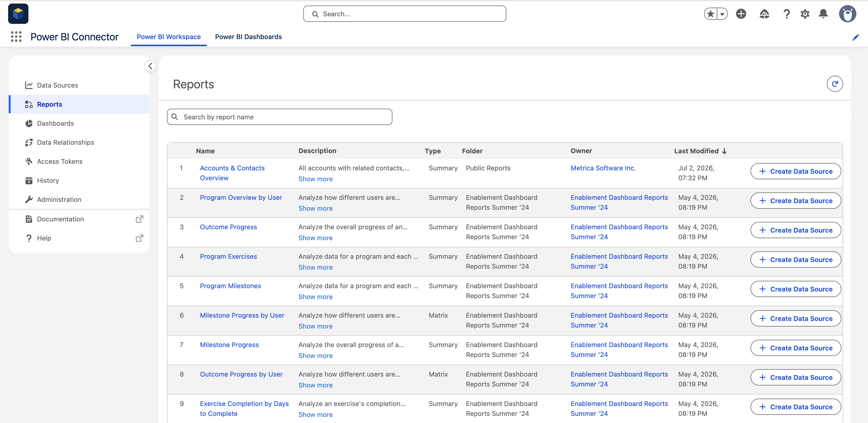Show more for Program Overview by User
Screen dimensions: 868x423
coord(315,208)
